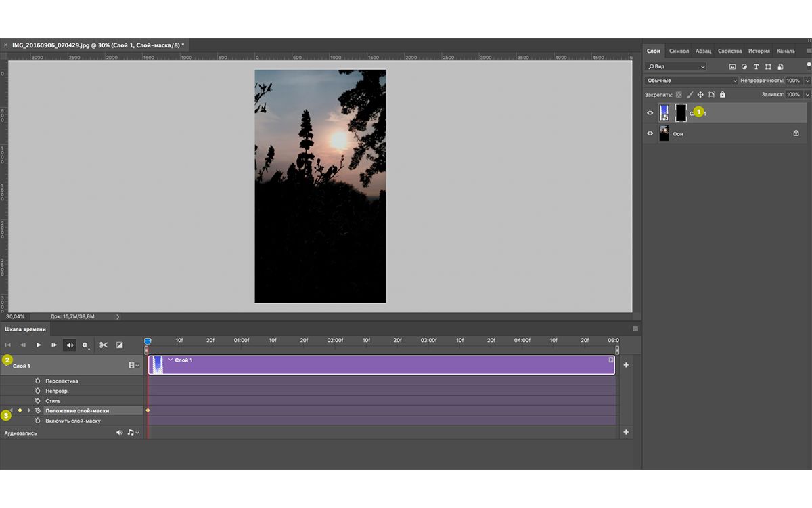Image resolution: width=812 pixels, height=508 pixels.
Task: Choose a transition icon in timeline
Action: [x=119, y=345]
